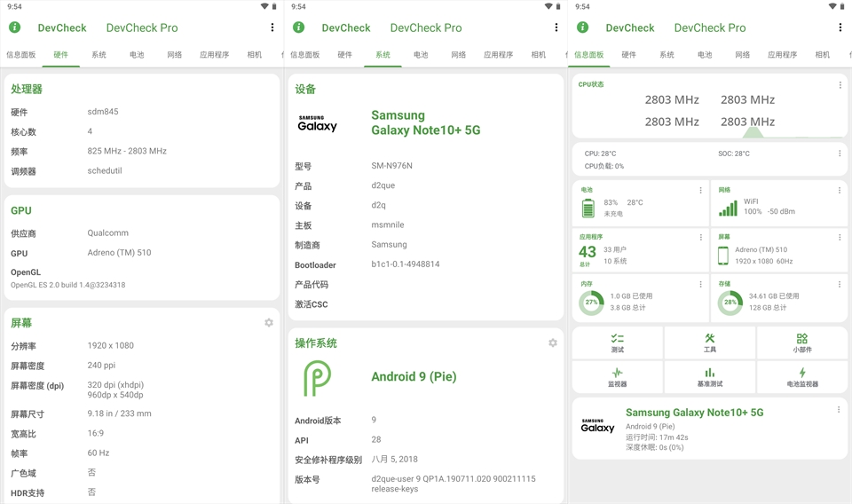Tap the 28% storage usage ring
Viewport: 852px width, 504px height.
click(730, 303)
